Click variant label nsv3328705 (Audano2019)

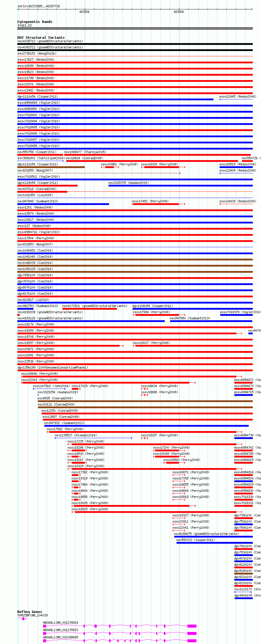tap(128, 183)
